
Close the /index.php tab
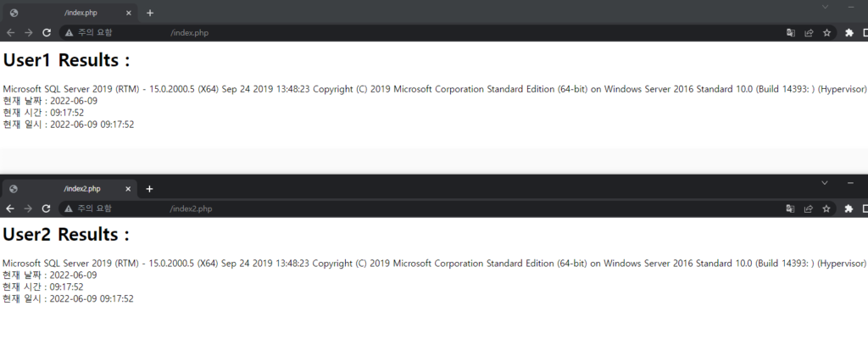coord(128,13)
